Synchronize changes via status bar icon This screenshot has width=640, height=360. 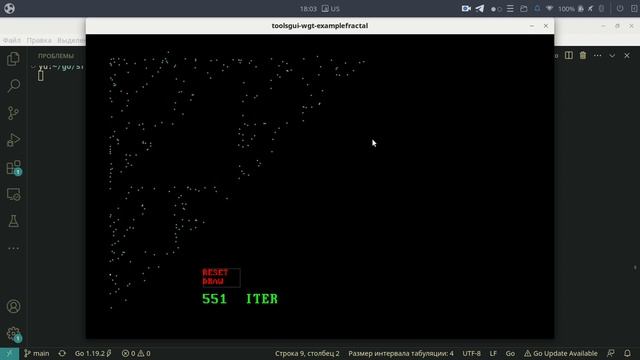62,353
